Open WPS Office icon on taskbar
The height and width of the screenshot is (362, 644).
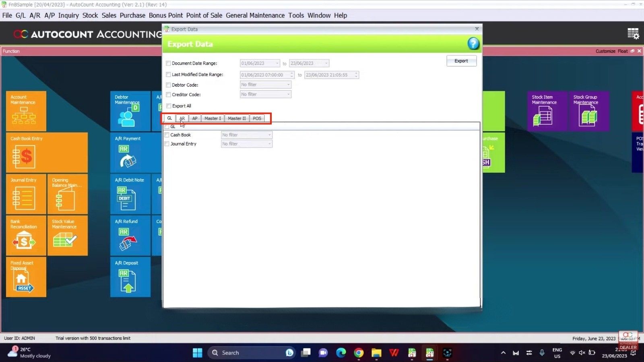394,353
